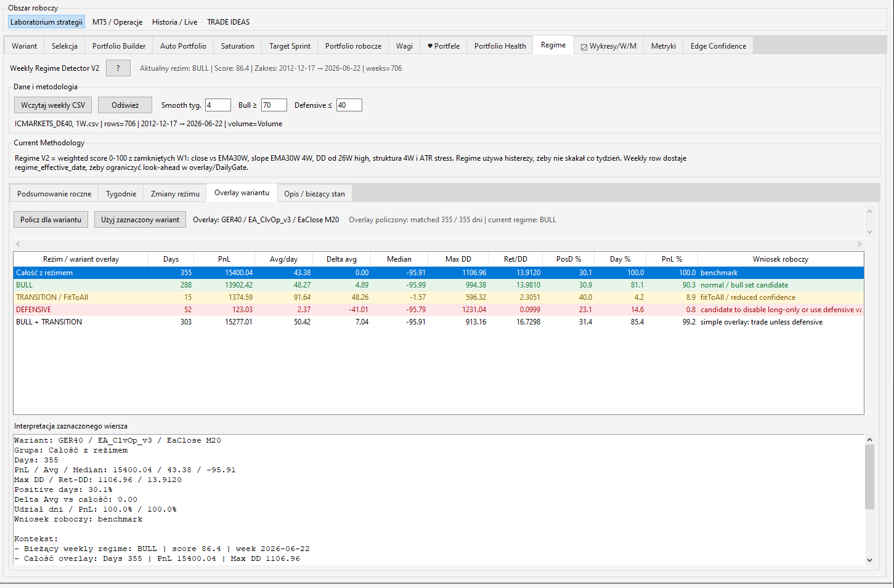Viewport: 894px width, 588px height.
Task: Switch to Tygodnie sub-tab
Action: [121, 194]
